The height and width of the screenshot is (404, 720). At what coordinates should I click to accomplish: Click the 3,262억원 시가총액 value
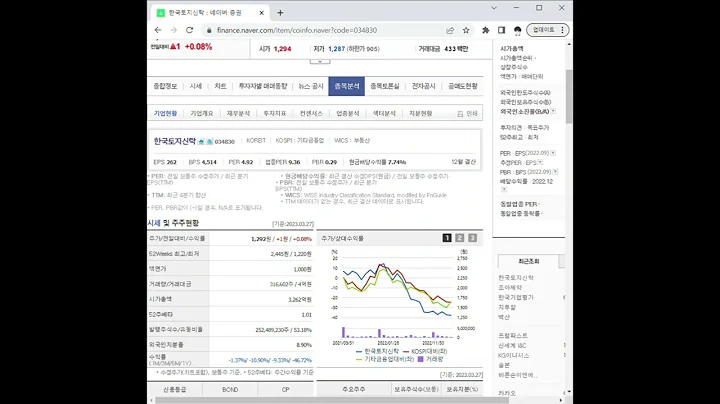tap(300, 299)
